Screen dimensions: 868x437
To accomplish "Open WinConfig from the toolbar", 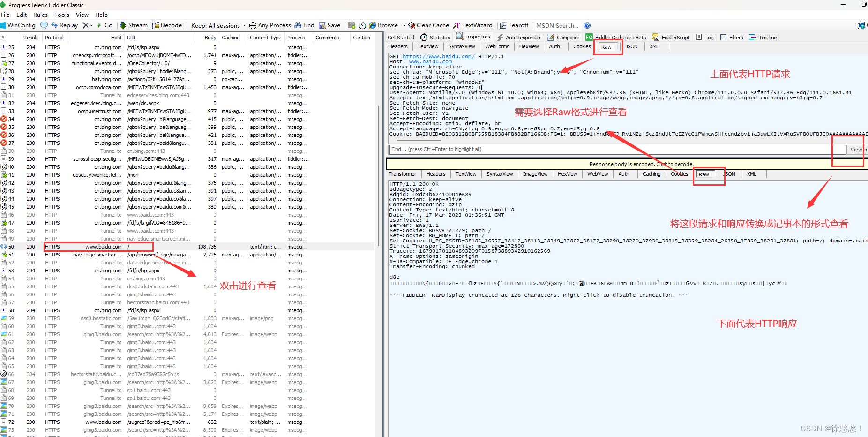I will pyautogui.click(x=18, y=25).
